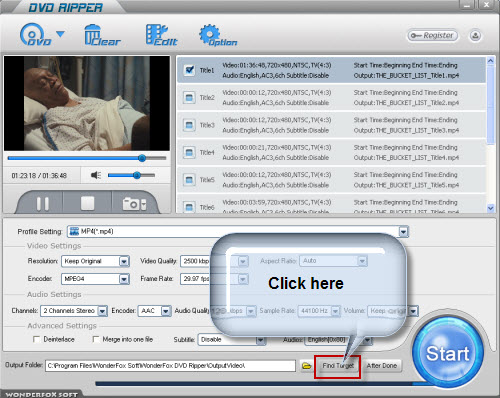Uncheck the Title1 checkbox
The image size is (500, 398).
pyautogui.click(x=189, y=70)
